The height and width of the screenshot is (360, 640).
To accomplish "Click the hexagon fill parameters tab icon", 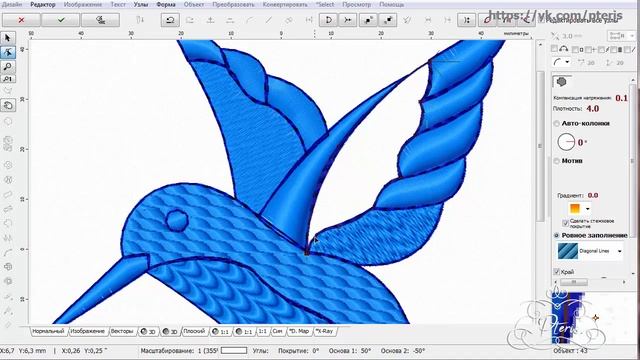I will [x=562, y=82].
